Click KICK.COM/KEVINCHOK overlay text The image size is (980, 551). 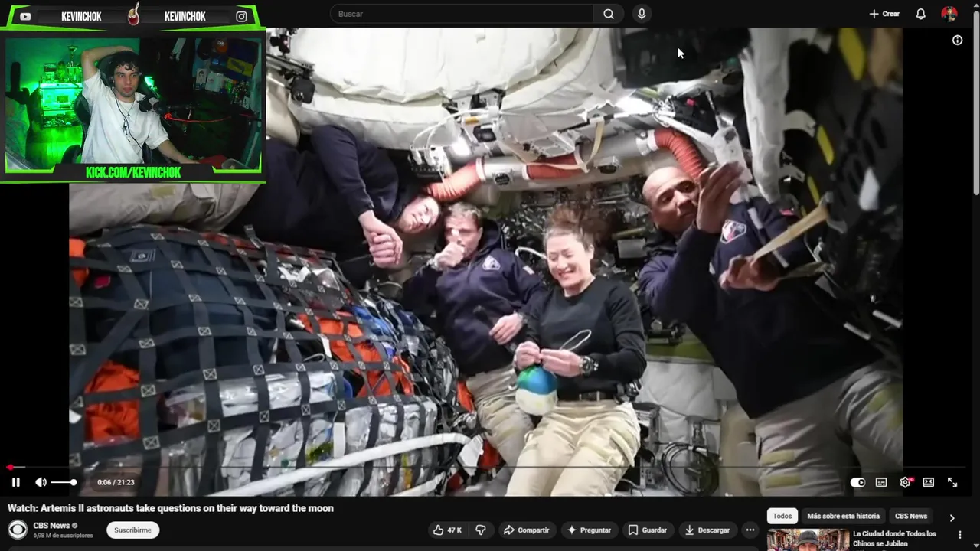pos(133,172)
